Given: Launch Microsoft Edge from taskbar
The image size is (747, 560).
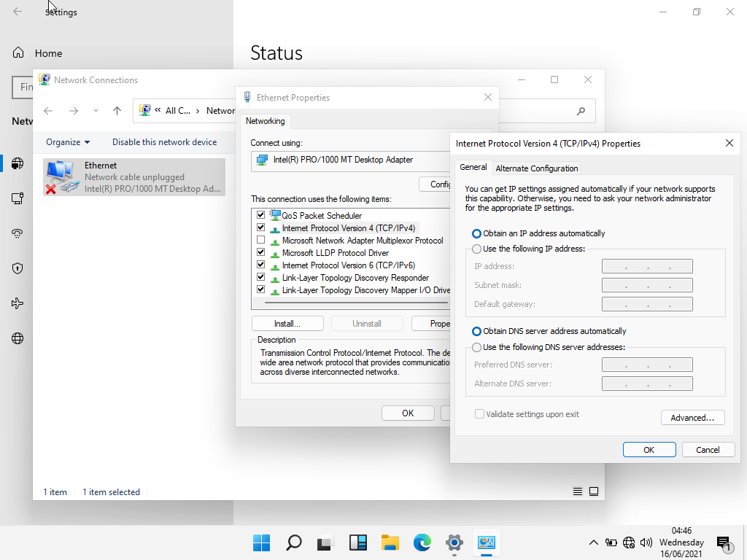Looking at the screenshot, I should tap(422, 542).
